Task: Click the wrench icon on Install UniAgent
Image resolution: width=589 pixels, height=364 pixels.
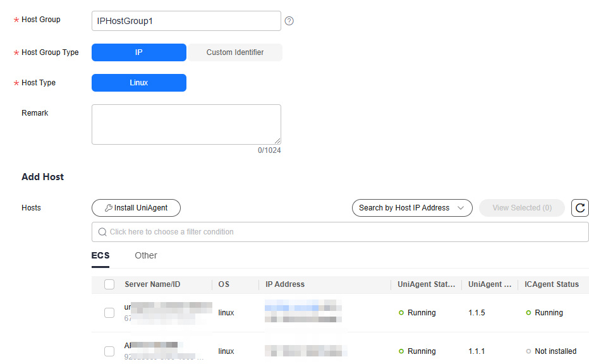Action: 109,208
